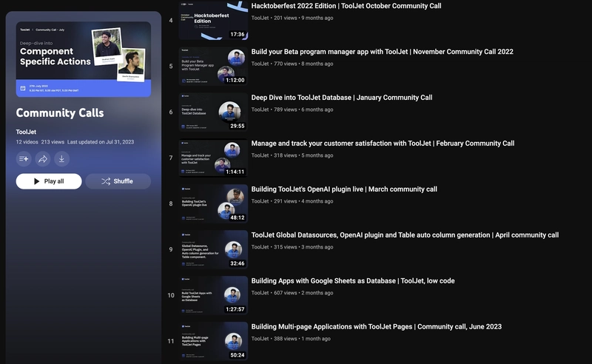Screen dimensions: 592x364
Task: Click ToolJet channel under Hacktoberfest video
Action: pyautogui.click(x=260, y=18)
